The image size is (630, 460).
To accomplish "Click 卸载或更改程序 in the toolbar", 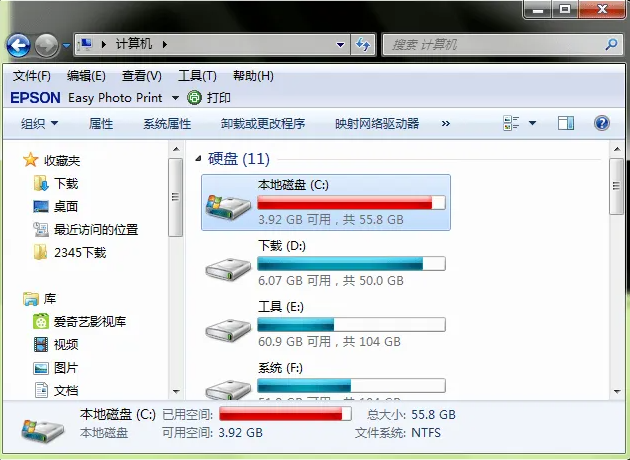I will (263, 123).
